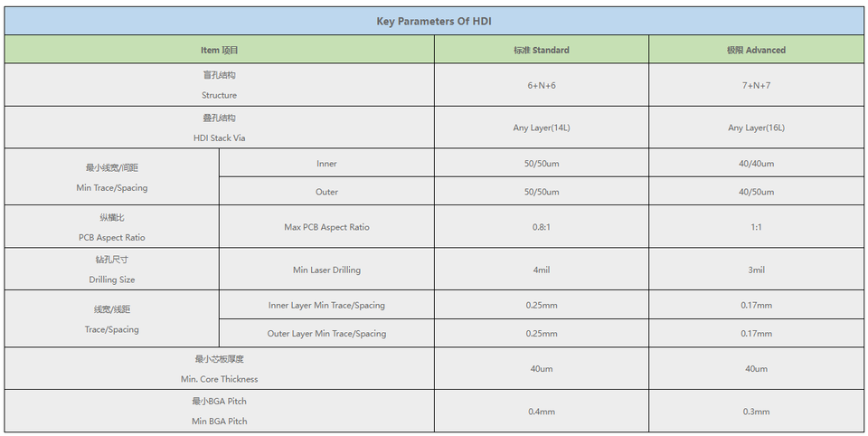Select the HDI Stack Via row label
Image resolution: width=868 pixels, height=436 pixels.
219,138
